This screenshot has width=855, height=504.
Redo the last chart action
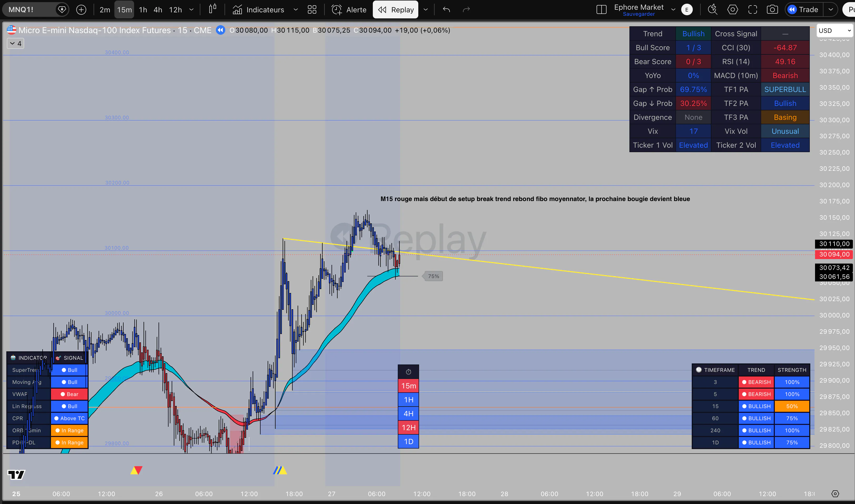point(466,9)
